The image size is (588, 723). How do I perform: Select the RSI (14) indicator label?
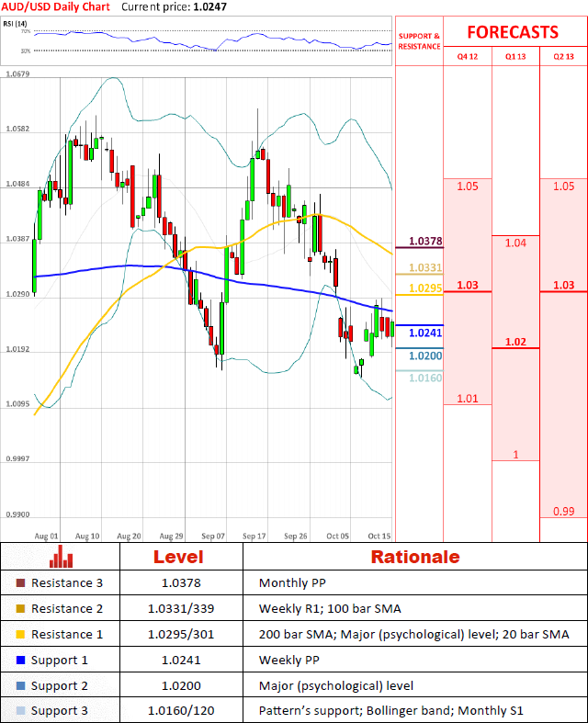[16, 22]
